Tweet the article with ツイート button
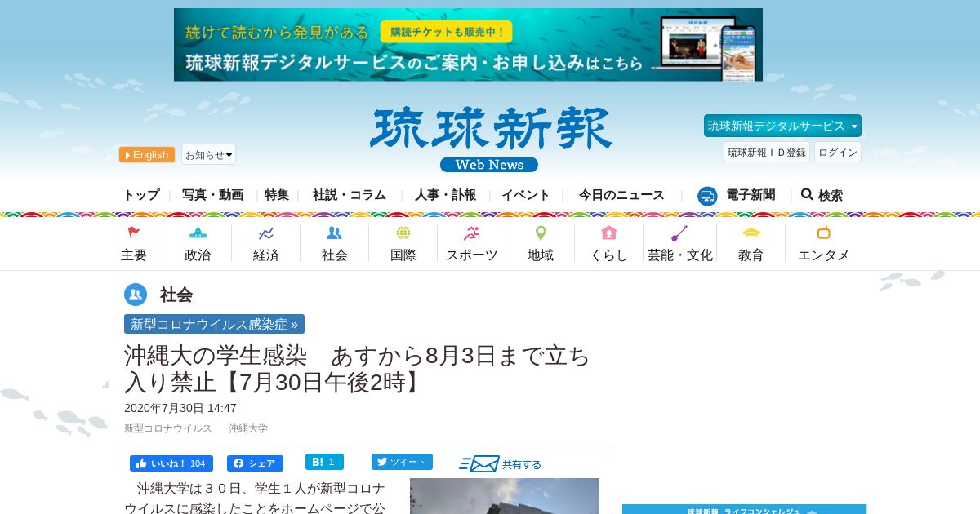Image resolution: width=980 pixels, height=514 pixels. tap(402, 462)
